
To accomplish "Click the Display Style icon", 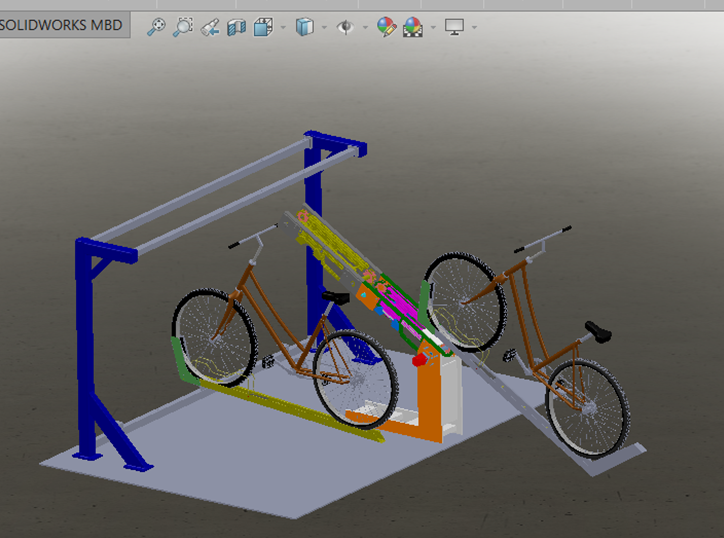I will click(305, 27).
